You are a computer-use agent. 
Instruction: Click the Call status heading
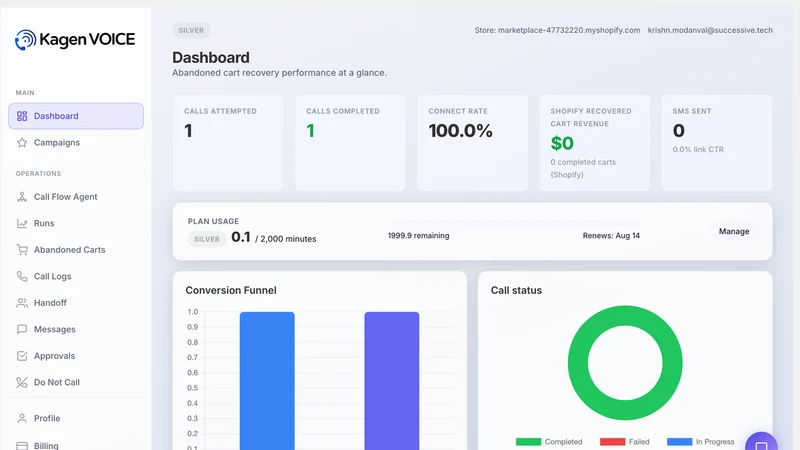[x=516, y=290]
